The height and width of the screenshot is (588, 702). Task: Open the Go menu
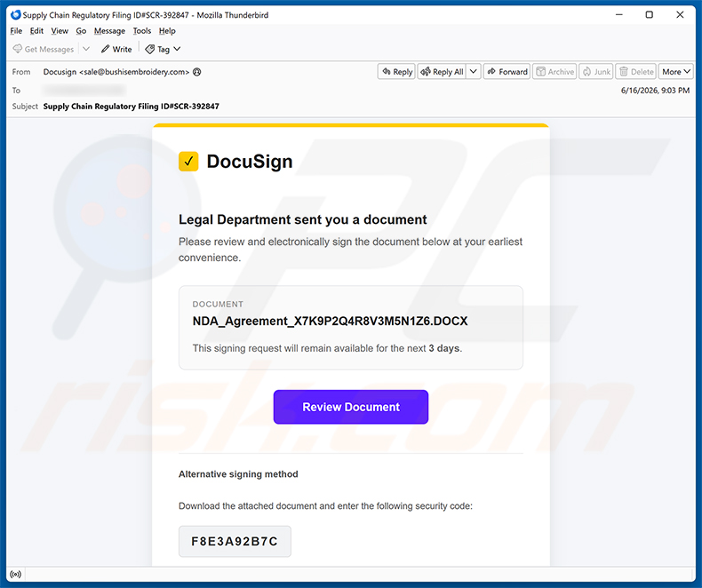pos(81,31)
